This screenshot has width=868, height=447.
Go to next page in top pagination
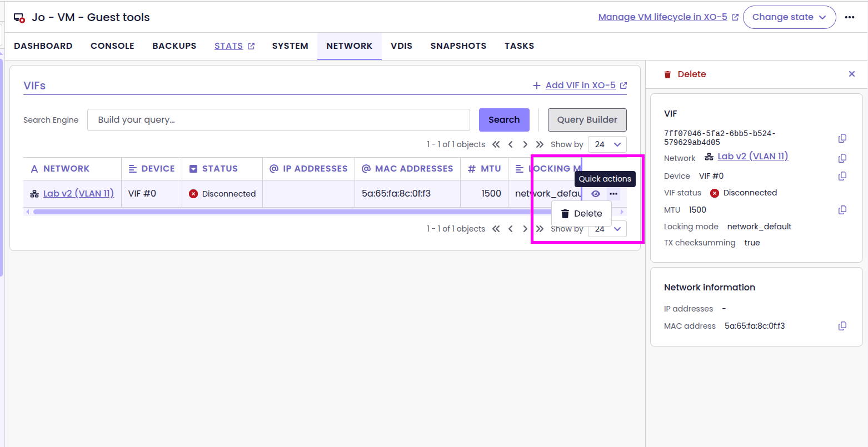point(525,144)
